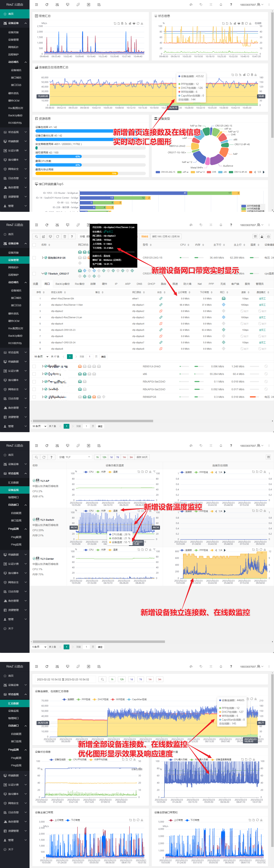This screenshot has width=274, height=868.
Task: Open notification bell in 设备监视 page top bar
Action: [x=221, y=445]
